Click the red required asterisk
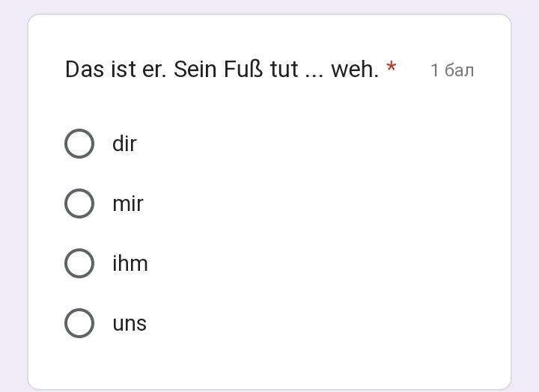Viewport: 539px width, 392px height. click(x=391, y=69)
